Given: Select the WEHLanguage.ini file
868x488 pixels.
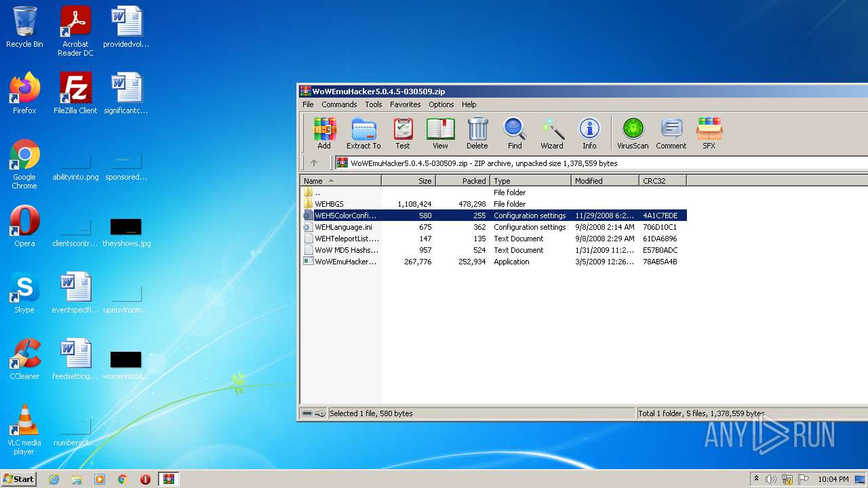Looking at the screenshot, I should pos(494,227).
